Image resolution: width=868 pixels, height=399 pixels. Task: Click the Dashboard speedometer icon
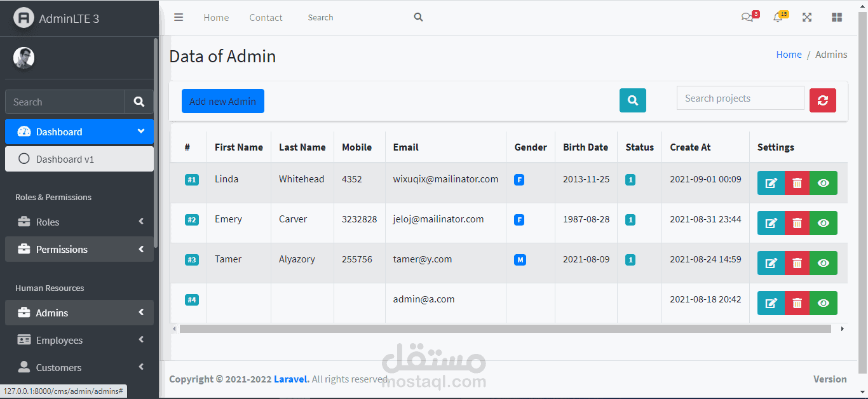(24, 132)
